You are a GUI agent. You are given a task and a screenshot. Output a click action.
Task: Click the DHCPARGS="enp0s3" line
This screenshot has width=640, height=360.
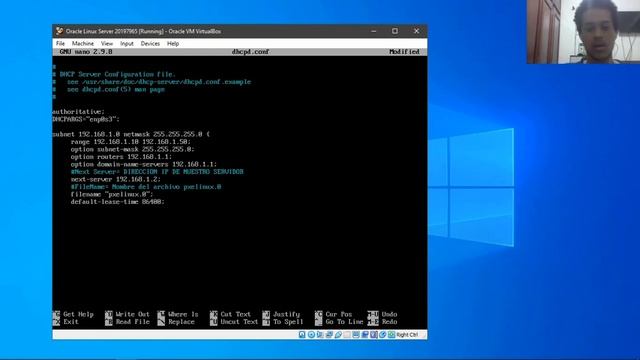coord(86,119)
